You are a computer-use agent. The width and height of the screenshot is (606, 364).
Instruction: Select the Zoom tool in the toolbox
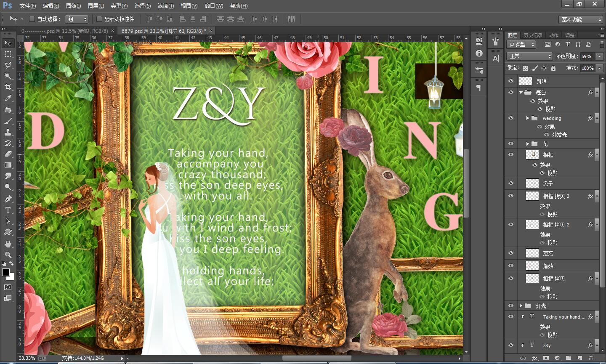[8, 255]
